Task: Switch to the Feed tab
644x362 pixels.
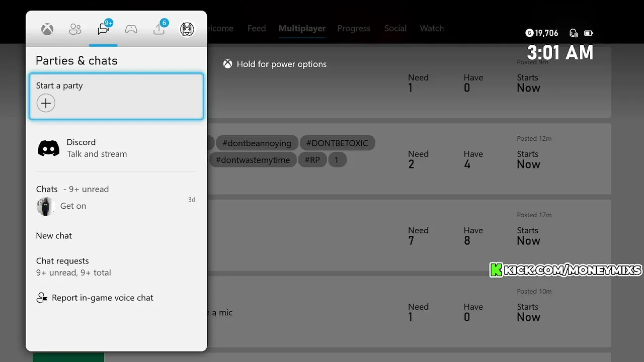Action: coord(257,29)
